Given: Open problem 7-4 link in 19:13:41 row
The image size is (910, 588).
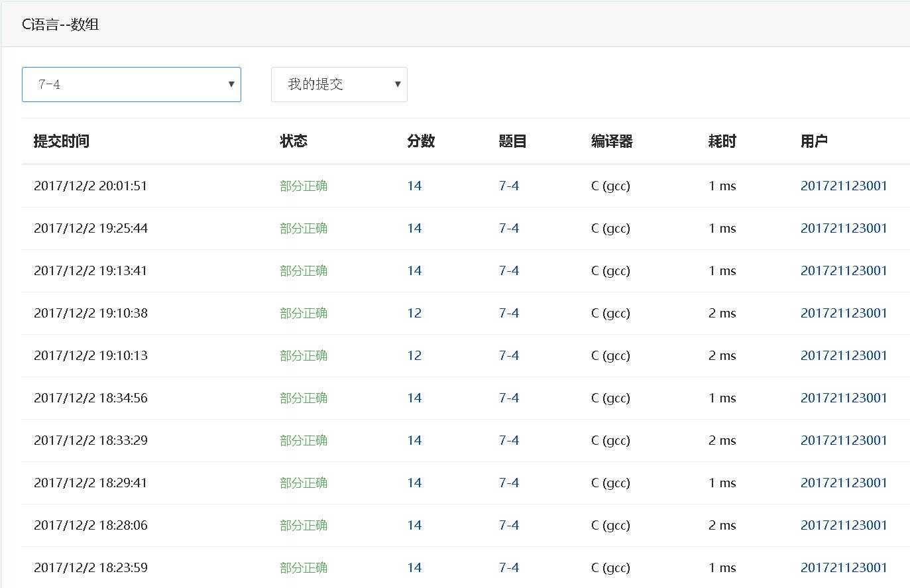Looking at the screenshot, I should coord(509,270).
